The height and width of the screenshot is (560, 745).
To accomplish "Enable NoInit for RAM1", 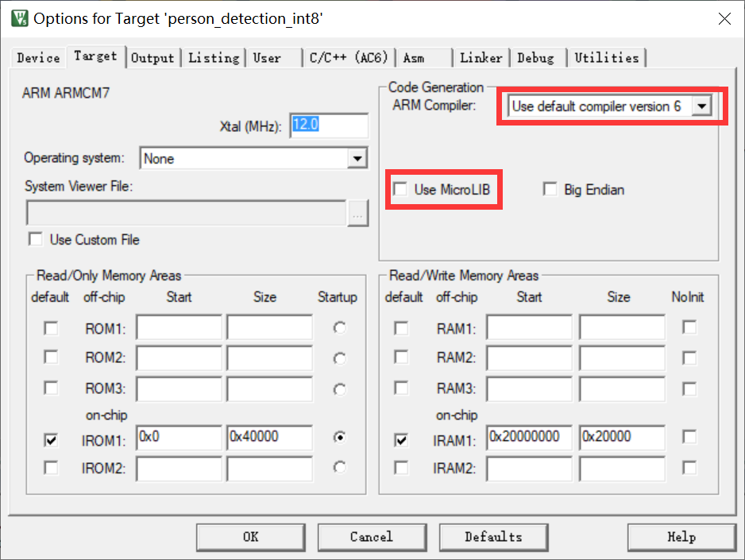I will click(x=689, y=327).
